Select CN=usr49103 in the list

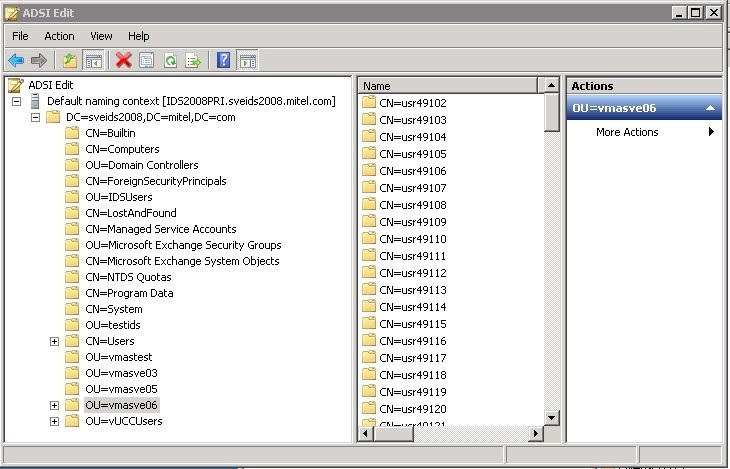click(412, 120)
